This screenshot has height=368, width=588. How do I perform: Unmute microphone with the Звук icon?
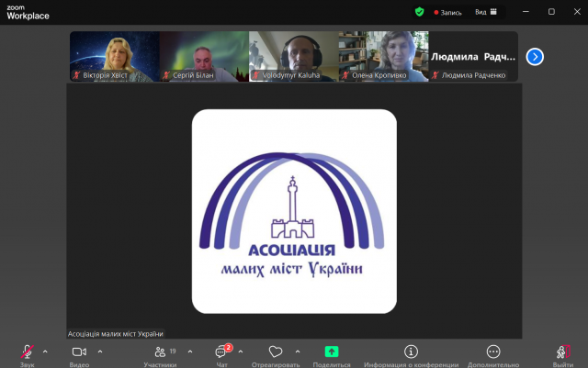pos(27,351)
